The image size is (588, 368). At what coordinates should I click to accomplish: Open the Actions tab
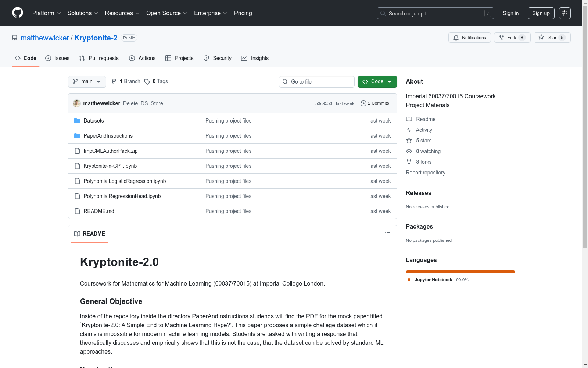tap(142, 58)
